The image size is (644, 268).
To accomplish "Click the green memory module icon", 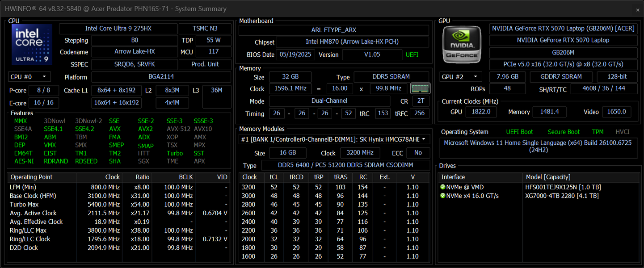I will (x=420, y=88).
